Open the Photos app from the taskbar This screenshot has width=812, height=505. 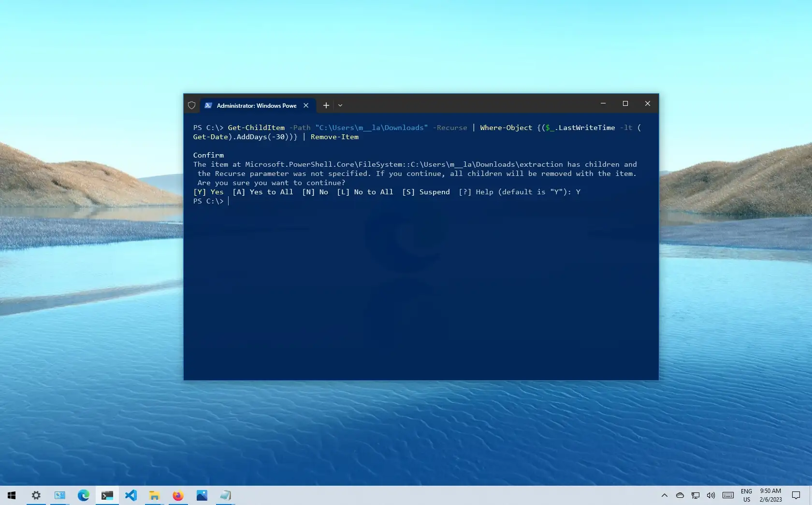202,495
